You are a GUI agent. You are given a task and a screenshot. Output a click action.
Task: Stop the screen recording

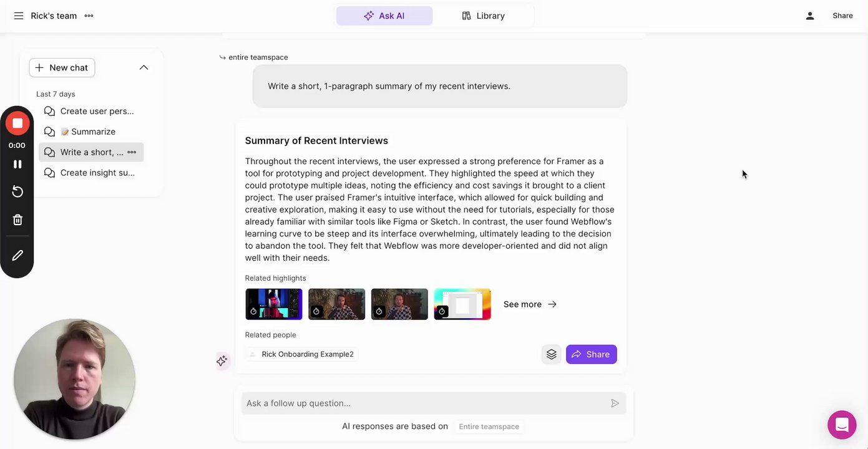click(17, 123)
